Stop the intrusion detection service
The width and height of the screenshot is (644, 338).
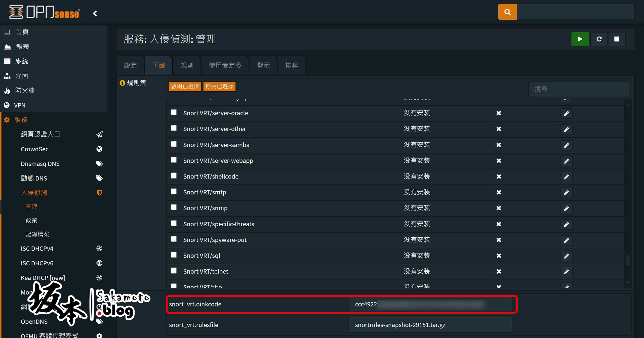point(617,39)
